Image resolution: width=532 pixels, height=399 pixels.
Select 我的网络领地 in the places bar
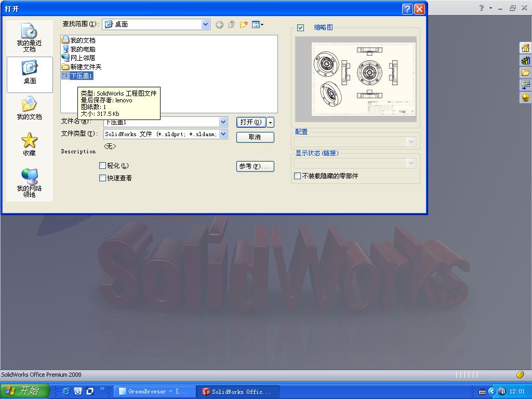tap(29, 182)
